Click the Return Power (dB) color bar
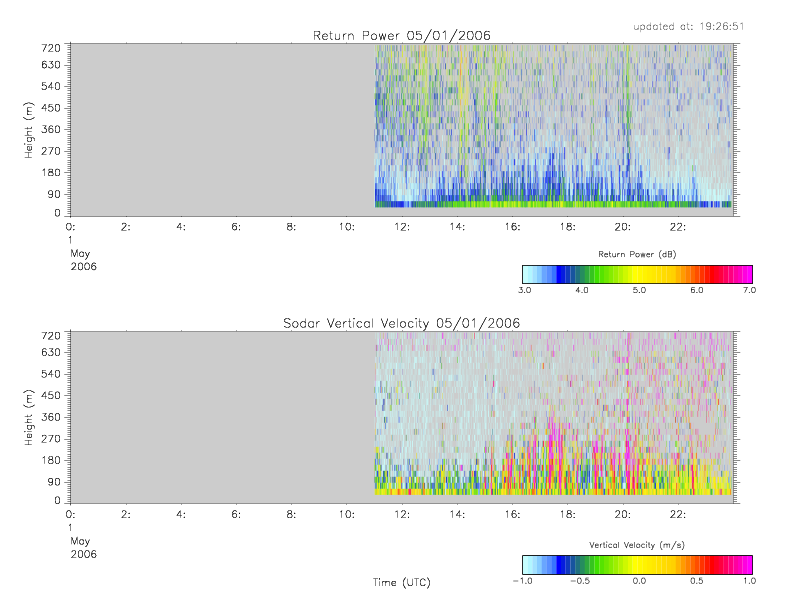Screen dimensions: 791x611 click(637, 274)
